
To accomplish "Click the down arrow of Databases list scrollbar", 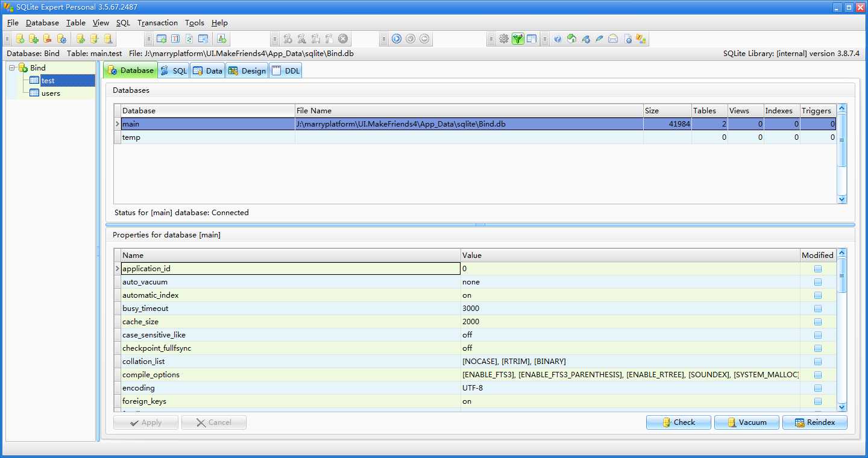I will pos(842,199).
